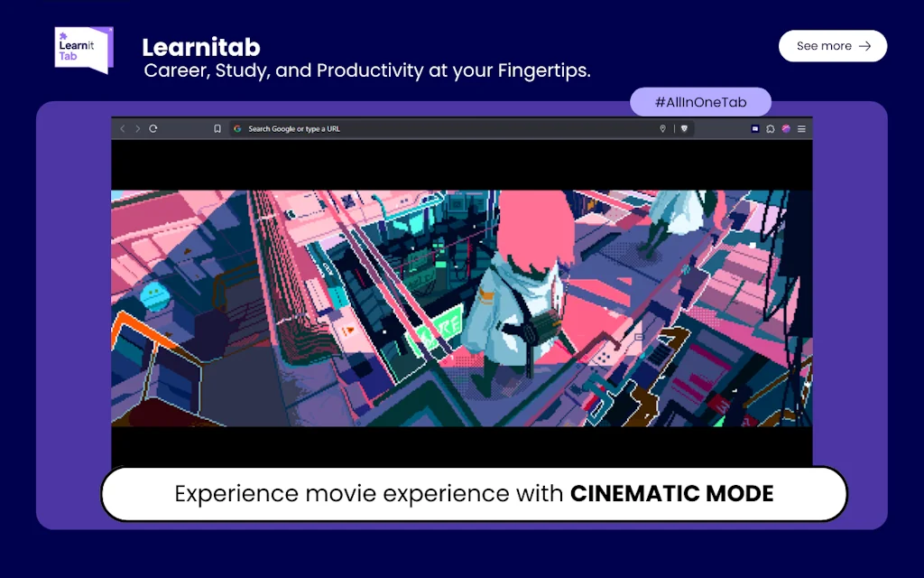
Task: Reload the current page
Action: [x=152, y=128]
